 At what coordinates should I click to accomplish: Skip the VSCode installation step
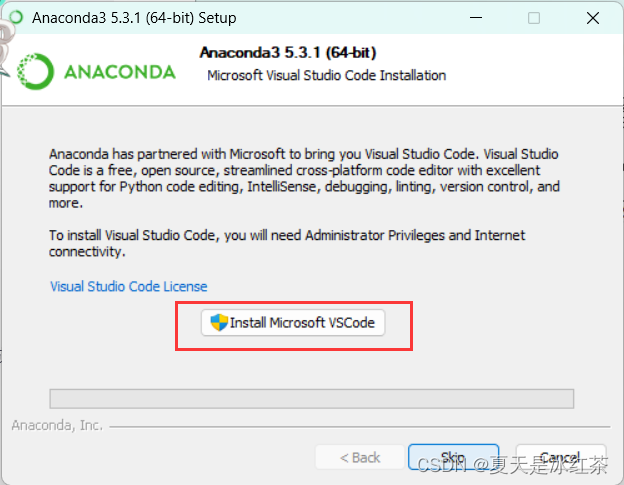click(x=453, y=457)
